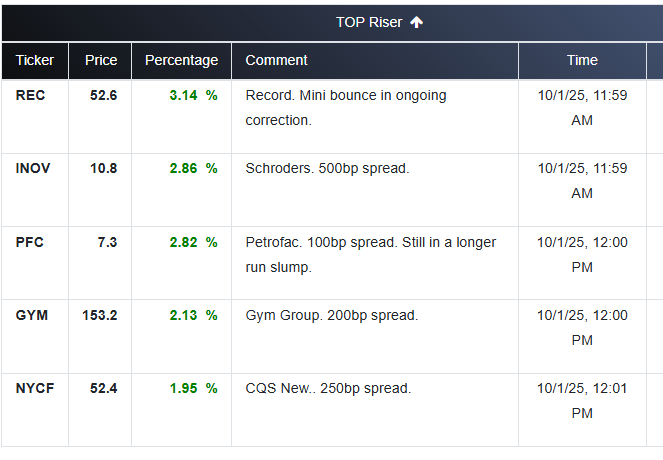The height and width of the screenshot is (460, 663).
Task: Click the Record mini bounce comment
Action: click(346, 108)
